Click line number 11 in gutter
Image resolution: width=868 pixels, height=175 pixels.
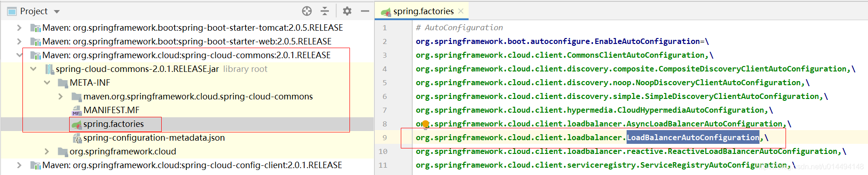(x=383, y=165)
